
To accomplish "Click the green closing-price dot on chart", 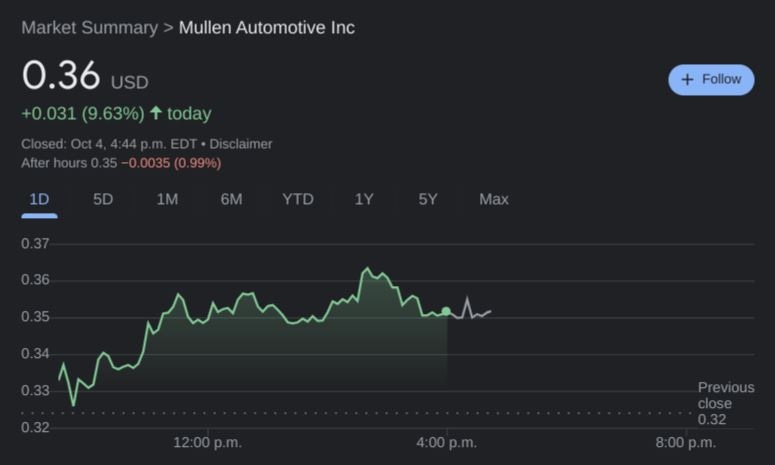I will pos(446,312).
